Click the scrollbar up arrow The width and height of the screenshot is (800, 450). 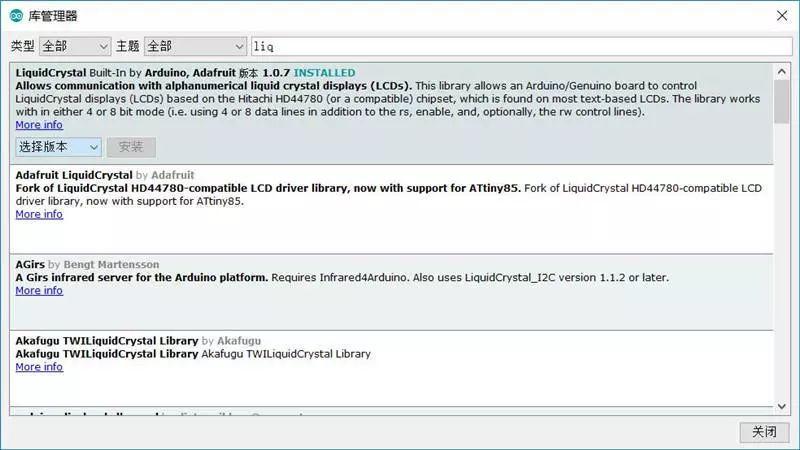point(782,72)
